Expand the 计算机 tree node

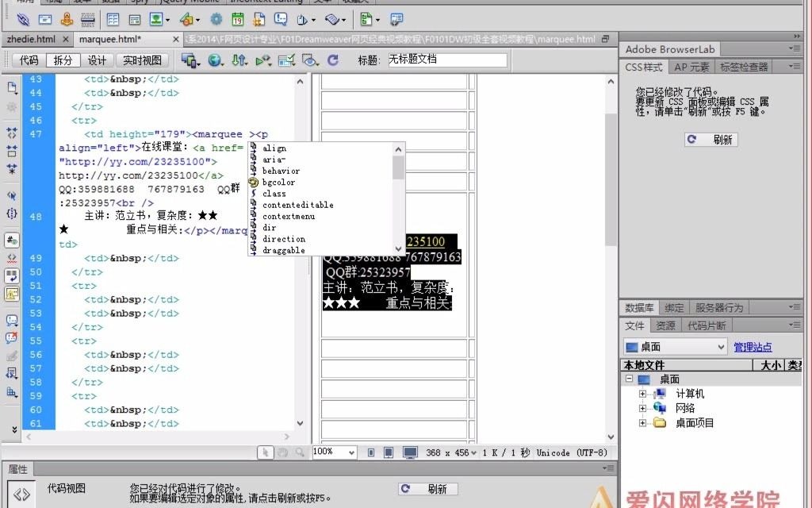642,394
